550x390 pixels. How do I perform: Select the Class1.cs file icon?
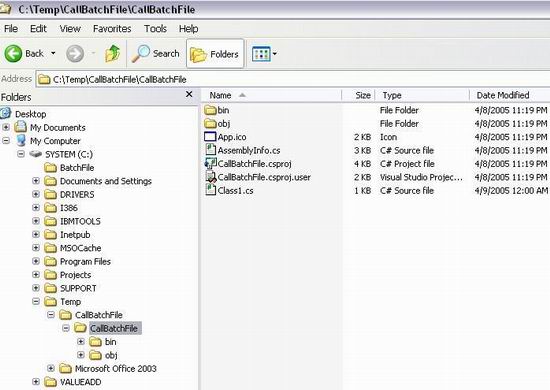pos(210,190)
